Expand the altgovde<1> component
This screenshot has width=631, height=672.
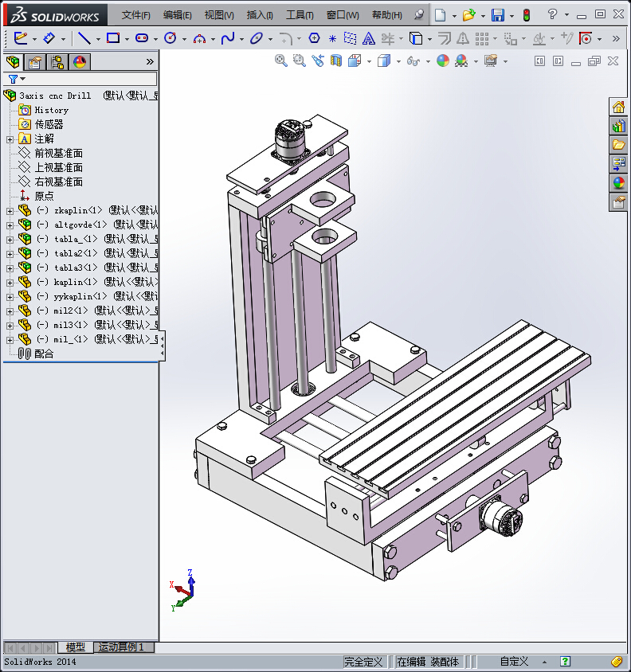coord(10,225)
